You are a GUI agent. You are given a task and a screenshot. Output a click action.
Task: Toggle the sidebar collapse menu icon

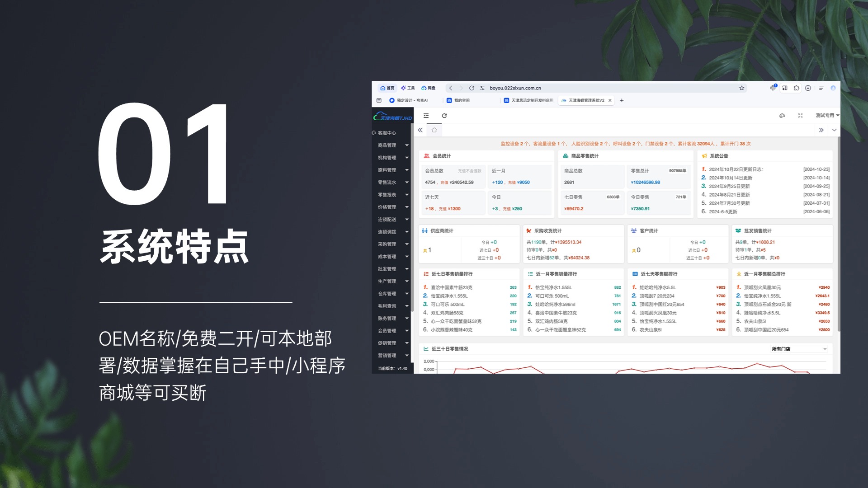(x=426, y=116)
